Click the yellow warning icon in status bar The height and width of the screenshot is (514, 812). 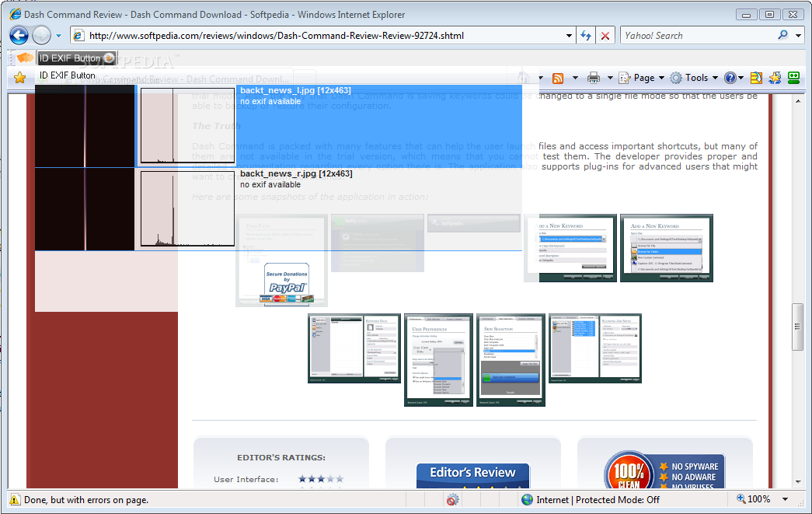tap(15, 499)
